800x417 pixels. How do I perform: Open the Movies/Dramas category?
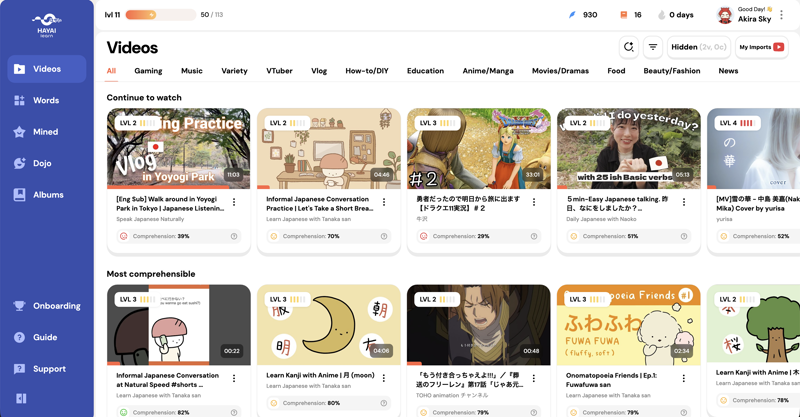tap(560, 71)
